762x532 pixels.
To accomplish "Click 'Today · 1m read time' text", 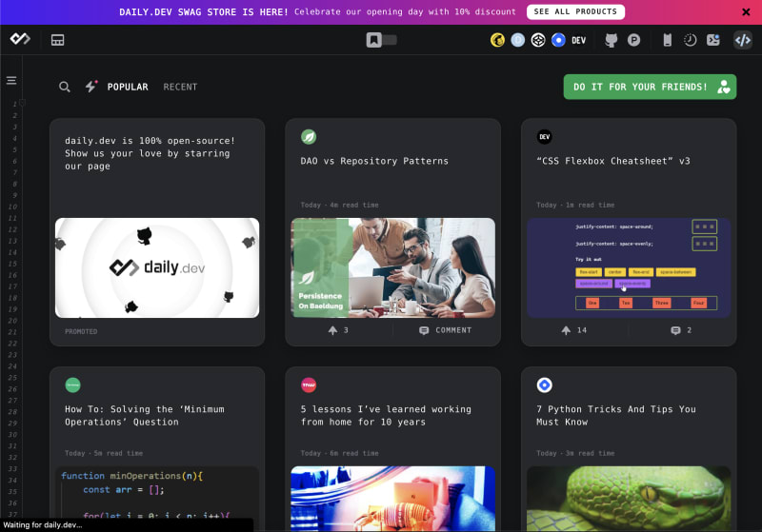I will coord(575,205).
